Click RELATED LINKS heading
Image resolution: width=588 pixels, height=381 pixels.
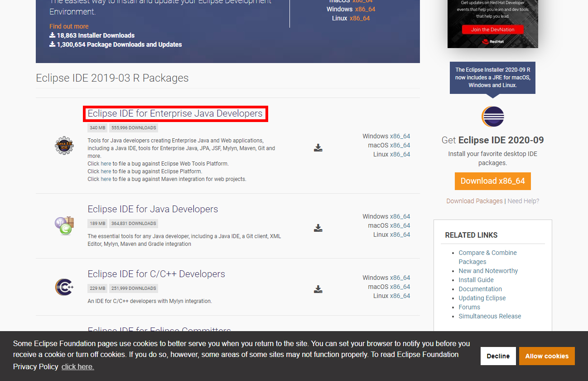tap(471, 235)
